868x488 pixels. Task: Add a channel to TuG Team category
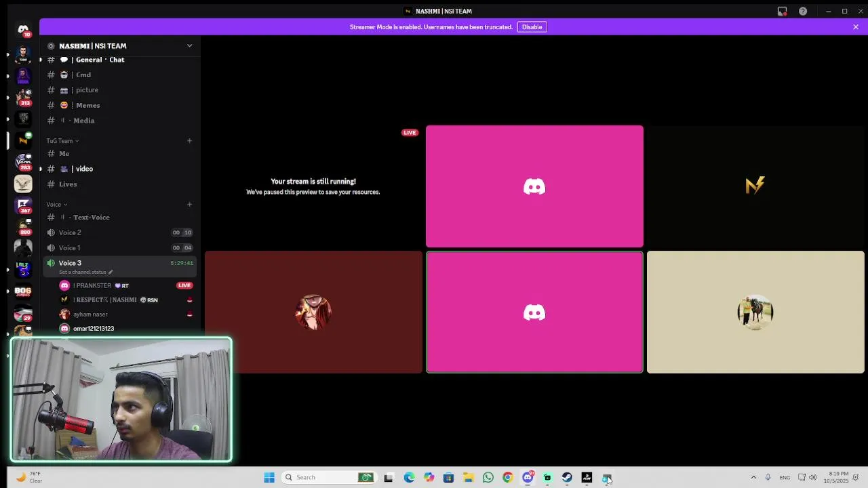[189, 141]
